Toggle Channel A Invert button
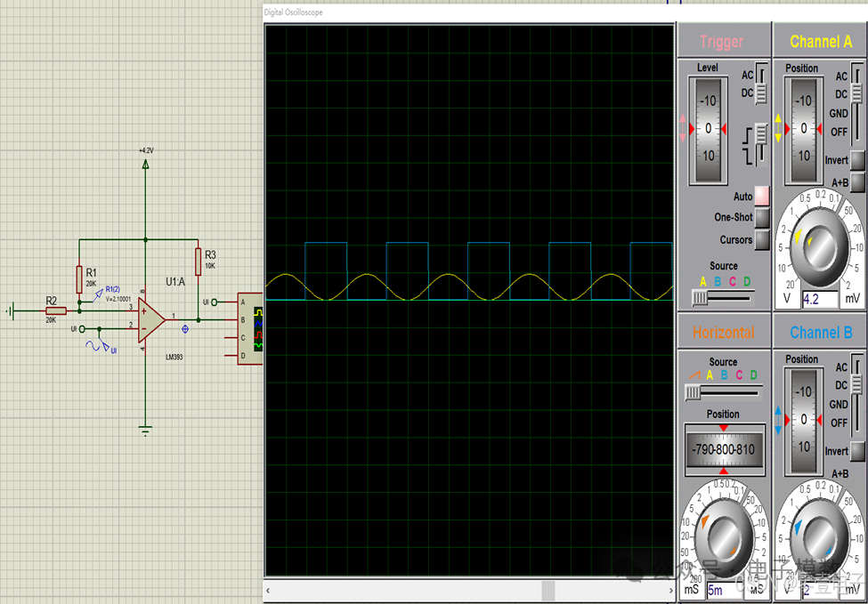This screenshot has width=868, height=604. pos(857,159)
